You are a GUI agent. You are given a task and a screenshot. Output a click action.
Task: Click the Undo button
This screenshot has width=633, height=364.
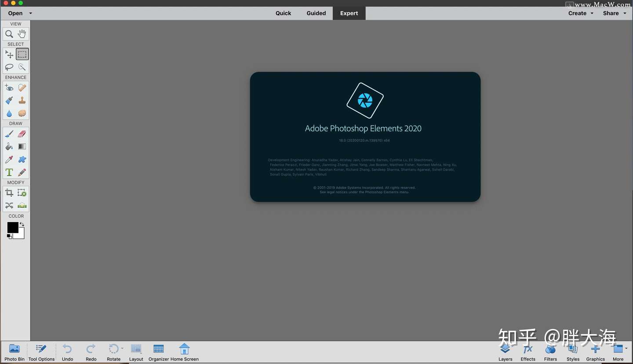click(67, 353)
